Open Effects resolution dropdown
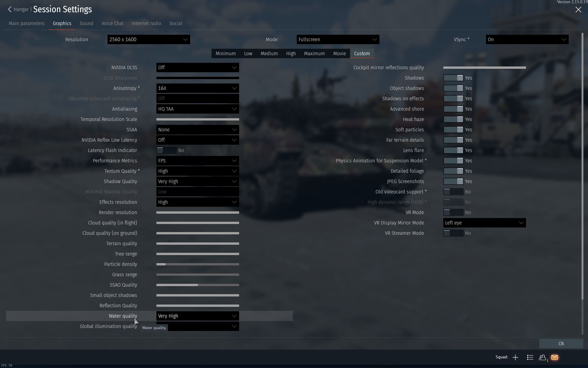This screenshot has width=588, height=368. [x=198, y=202]
